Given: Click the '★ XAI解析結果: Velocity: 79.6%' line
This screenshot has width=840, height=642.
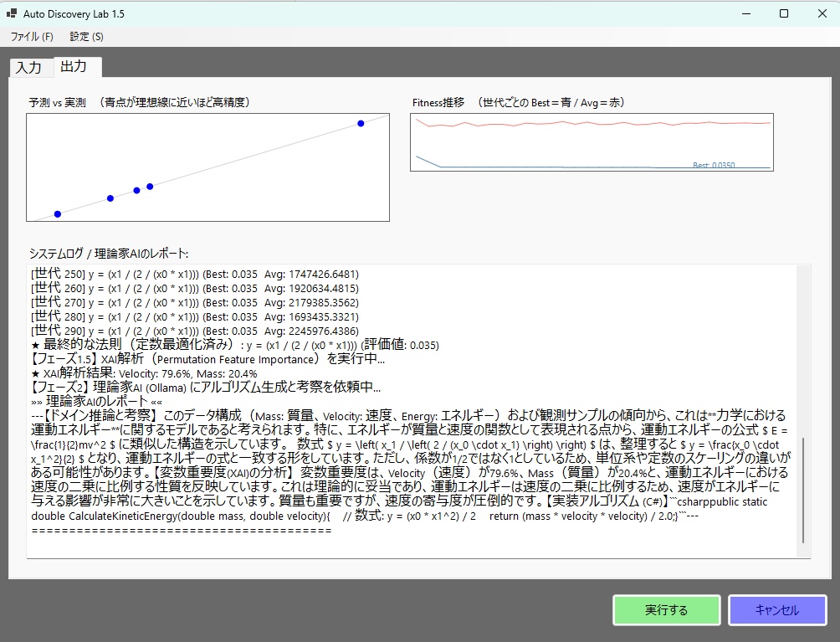Looking at the screenshot, I should pos(144,373).
